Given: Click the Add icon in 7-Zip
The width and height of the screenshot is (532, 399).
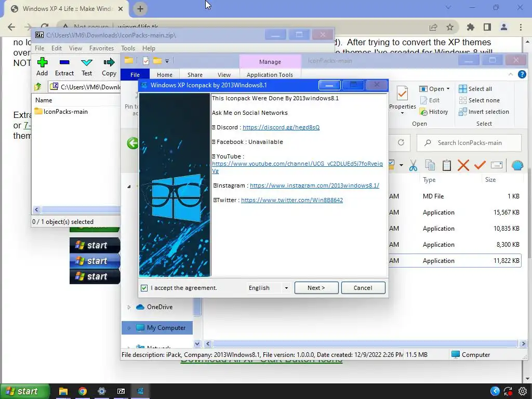Looking at the screenshot, I should tap(42, 62).
